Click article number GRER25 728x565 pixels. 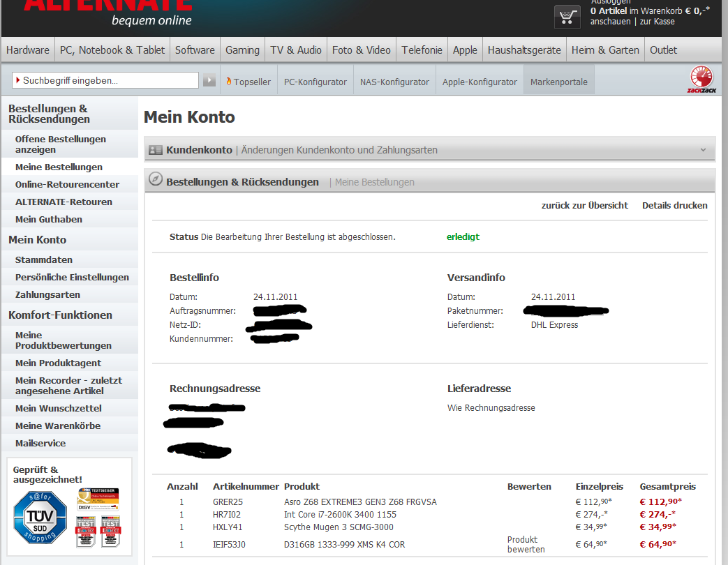pos(228,502)
